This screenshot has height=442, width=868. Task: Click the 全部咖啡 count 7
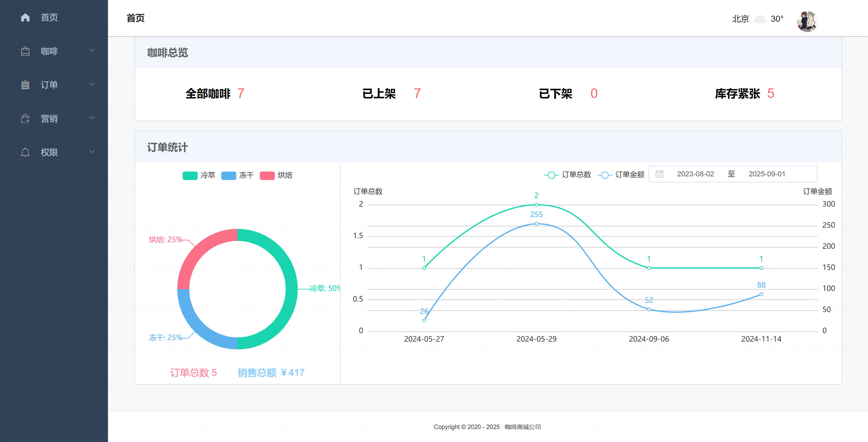241,93
